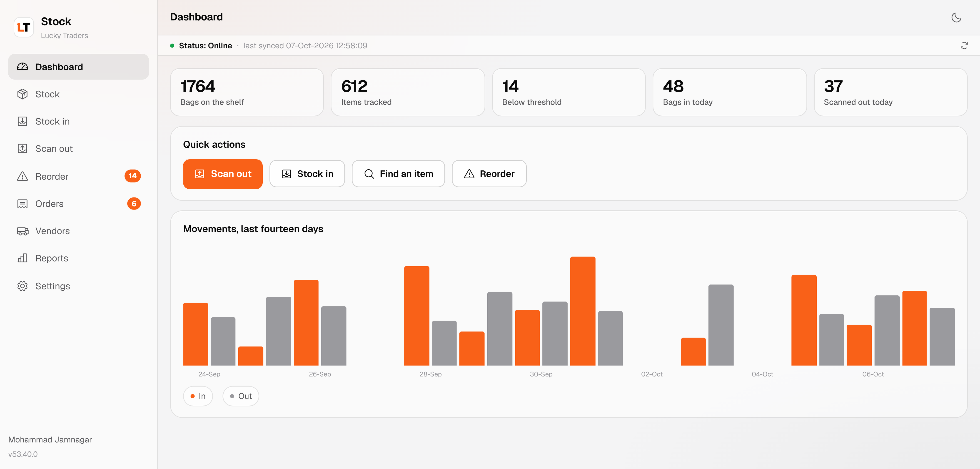This screenshot has height=469, width=980.
Task: Click the Reports bar chart icon
Action: pos(22,258)
